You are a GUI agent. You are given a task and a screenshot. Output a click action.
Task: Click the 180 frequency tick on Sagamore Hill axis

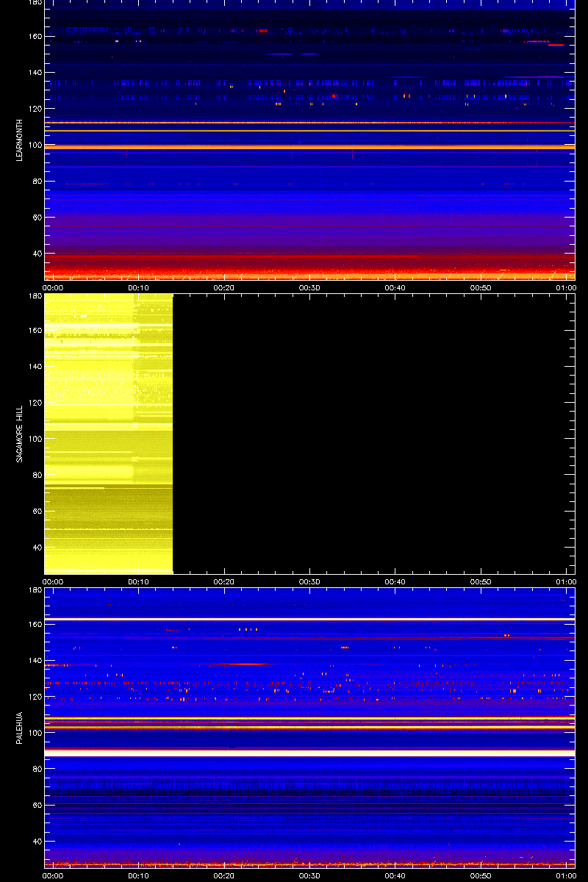pyautogui.click(x=35, y=296)
